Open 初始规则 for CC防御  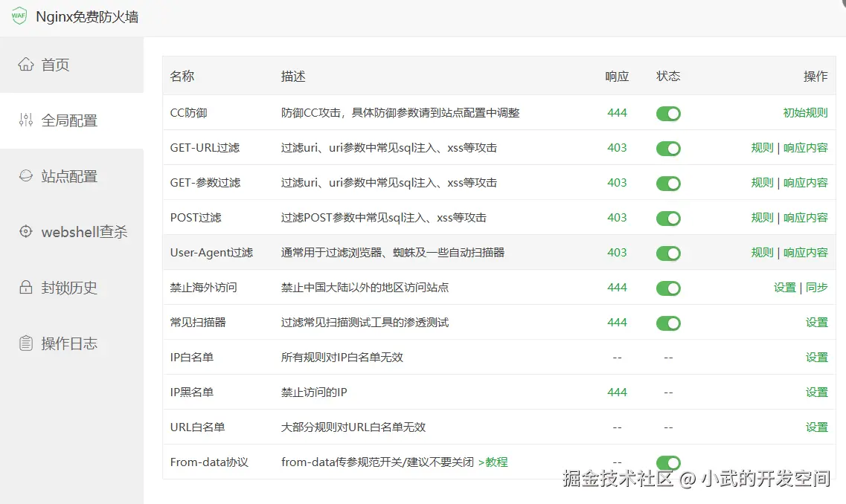click(x=804, y=113)
